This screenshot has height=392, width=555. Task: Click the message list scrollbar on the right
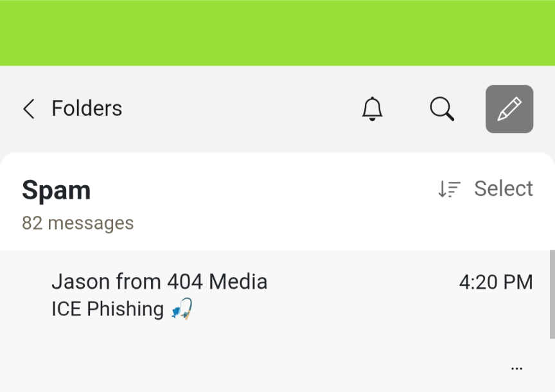[552, 294]
